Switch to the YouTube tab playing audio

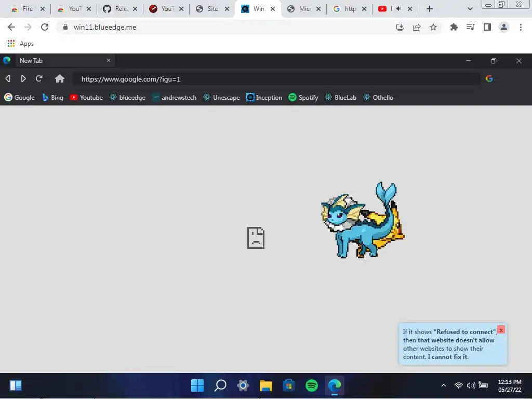[385, 9]
